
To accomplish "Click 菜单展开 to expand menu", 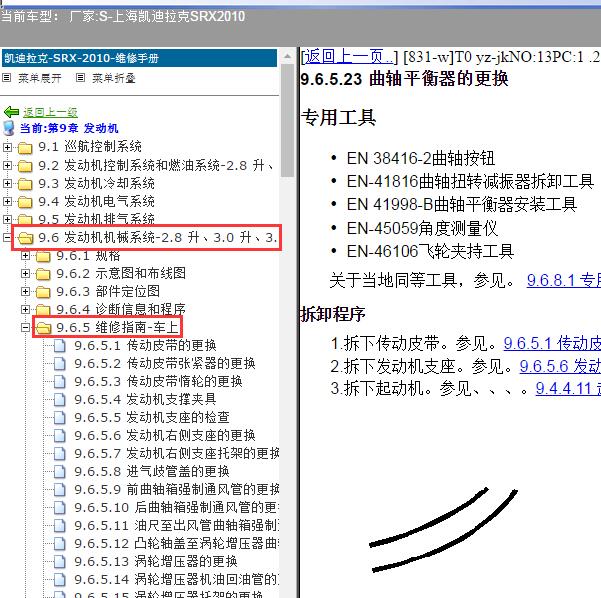I will click(40, 78).
